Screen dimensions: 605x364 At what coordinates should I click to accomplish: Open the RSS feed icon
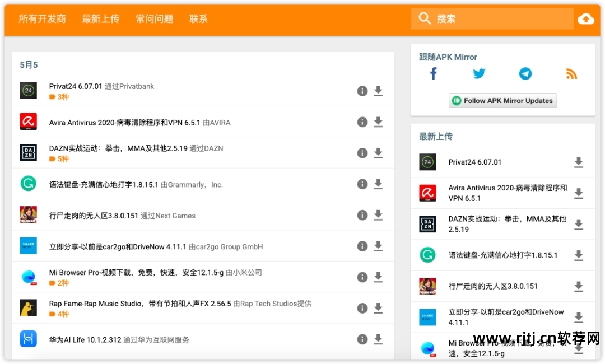(x=571, y=74)
